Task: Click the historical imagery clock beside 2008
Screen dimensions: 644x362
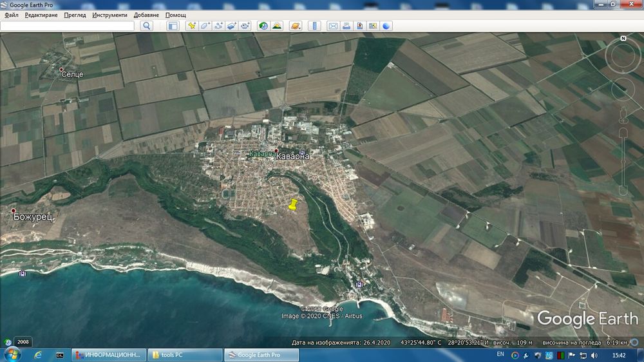Action: [x=8, y=342]
